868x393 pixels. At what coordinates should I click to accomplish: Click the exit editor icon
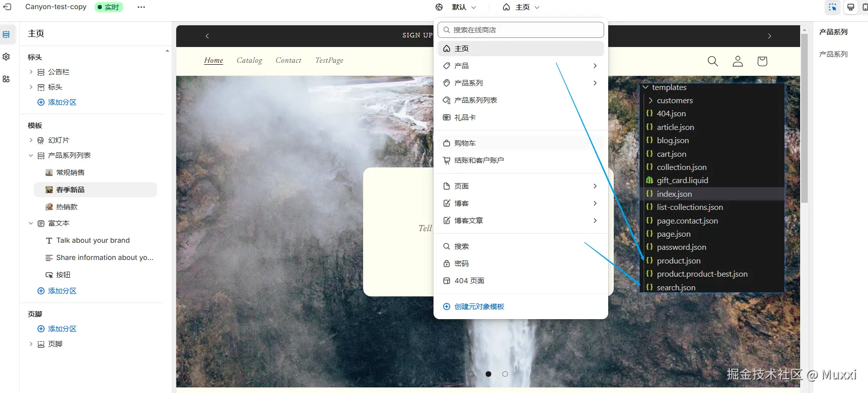pos(7,7)
